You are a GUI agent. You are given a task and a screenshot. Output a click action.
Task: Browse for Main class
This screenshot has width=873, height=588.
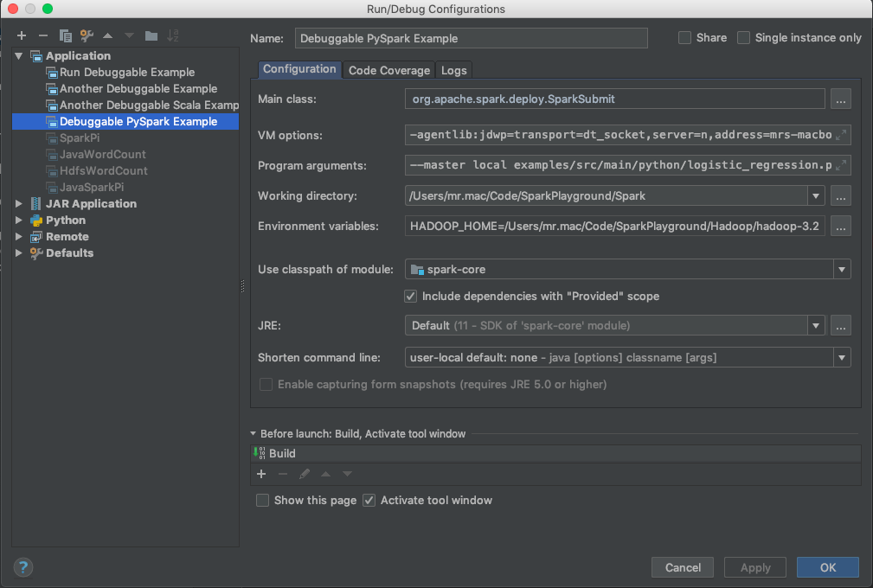(841, 99)
